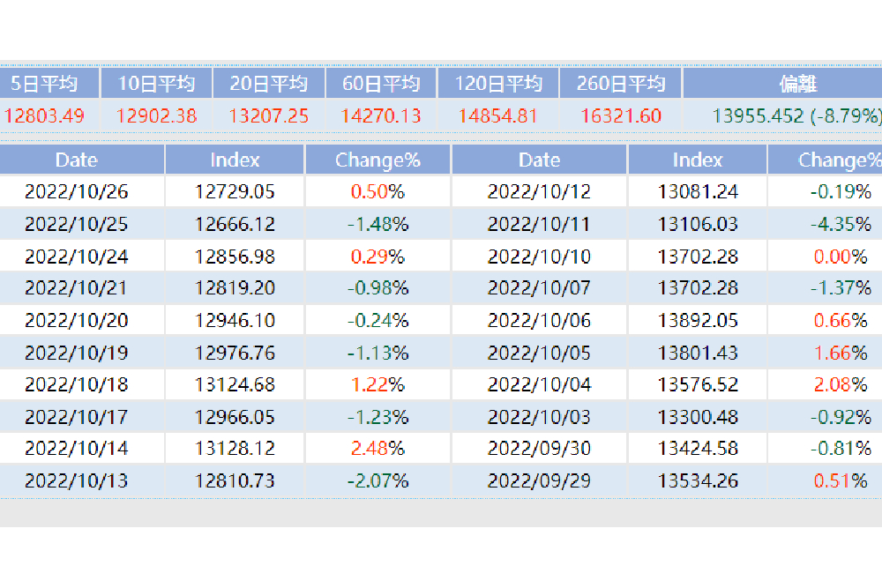The height and width of the screenshot is (588, 882).
Task: Click the date 2022/10/14
Action: pos(77,448)
